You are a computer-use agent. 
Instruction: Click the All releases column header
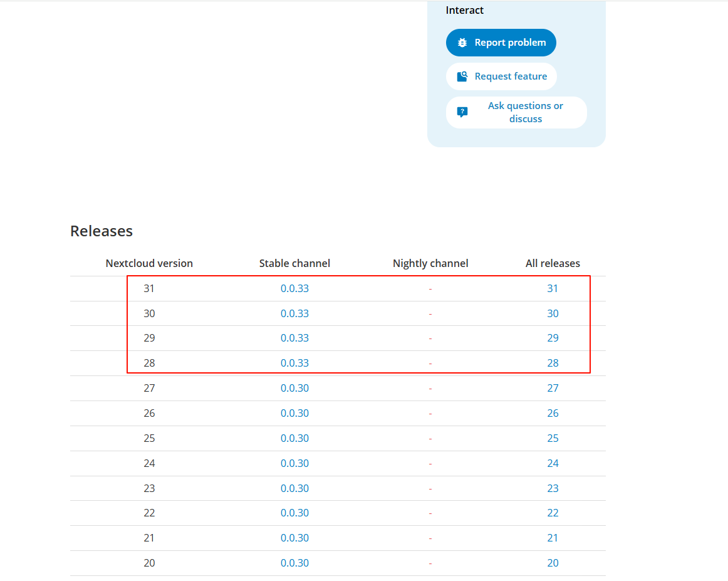553,263
